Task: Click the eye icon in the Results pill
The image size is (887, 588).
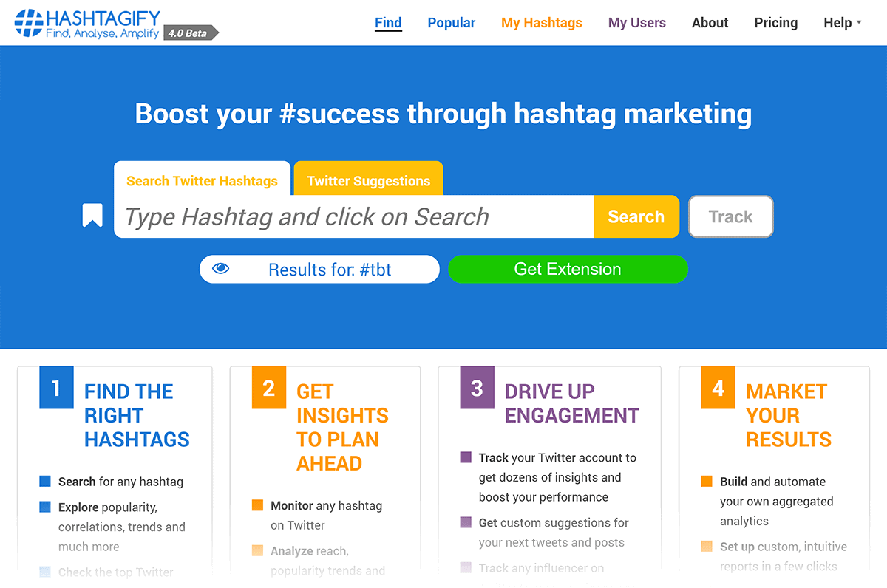Action: 221,269
